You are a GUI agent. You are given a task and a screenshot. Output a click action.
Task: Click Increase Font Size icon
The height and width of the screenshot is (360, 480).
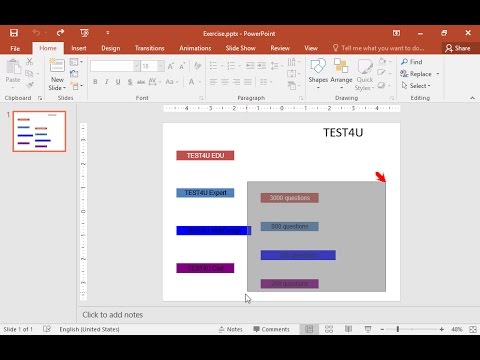(171, 66)
